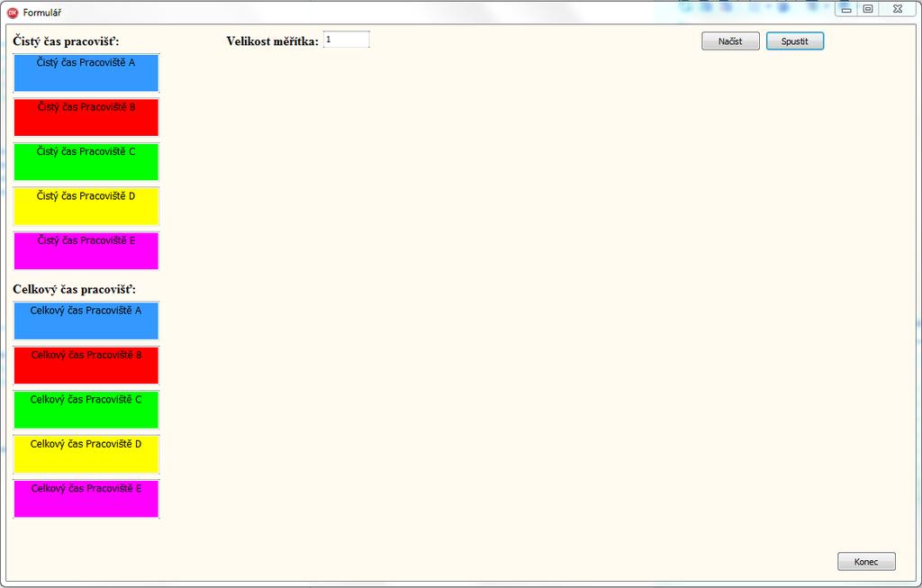The image size is (922, 588).
Task: Click the Velikost měřítka: label
Action: pyautogui.click(x=272, y=41)
